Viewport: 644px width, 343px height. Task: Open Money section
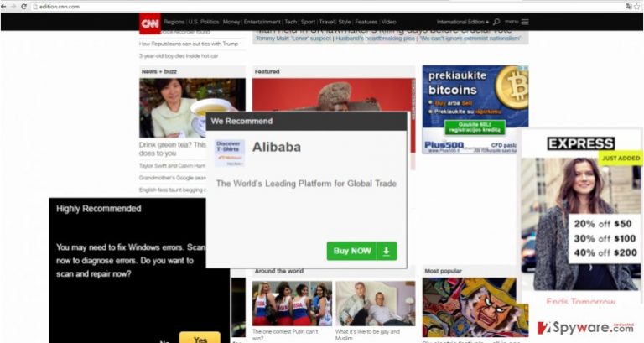pos(231,22)
